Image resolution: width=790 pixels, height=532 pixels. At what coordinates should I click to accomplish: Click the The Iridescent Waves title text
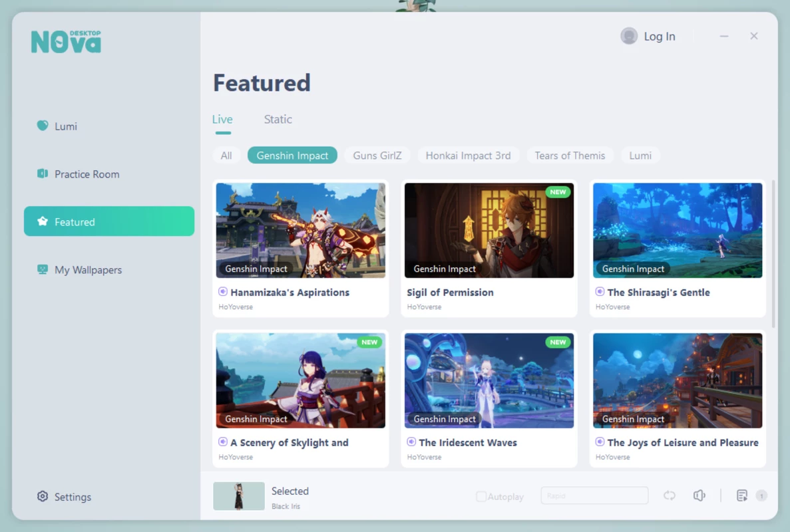pos(468,442)
